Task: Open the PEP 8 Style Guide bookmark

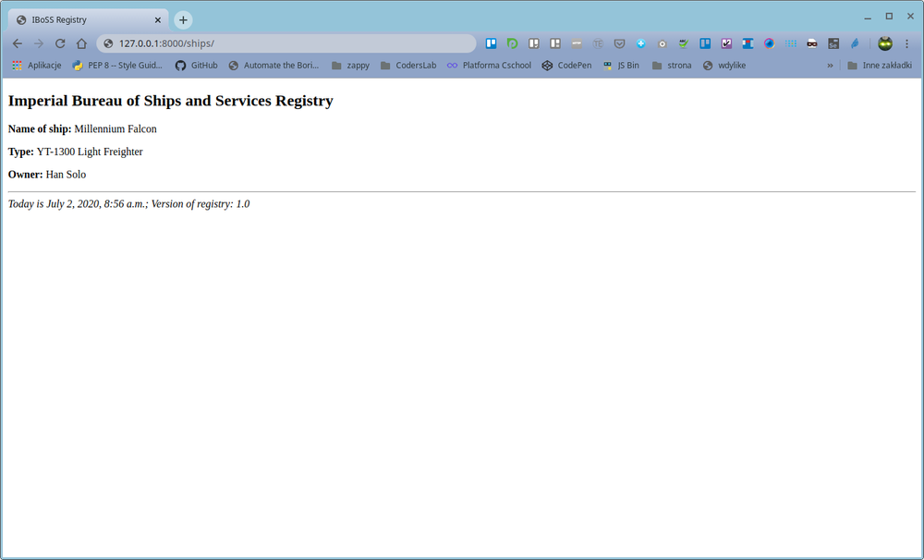Action: [x=117, y=66]
